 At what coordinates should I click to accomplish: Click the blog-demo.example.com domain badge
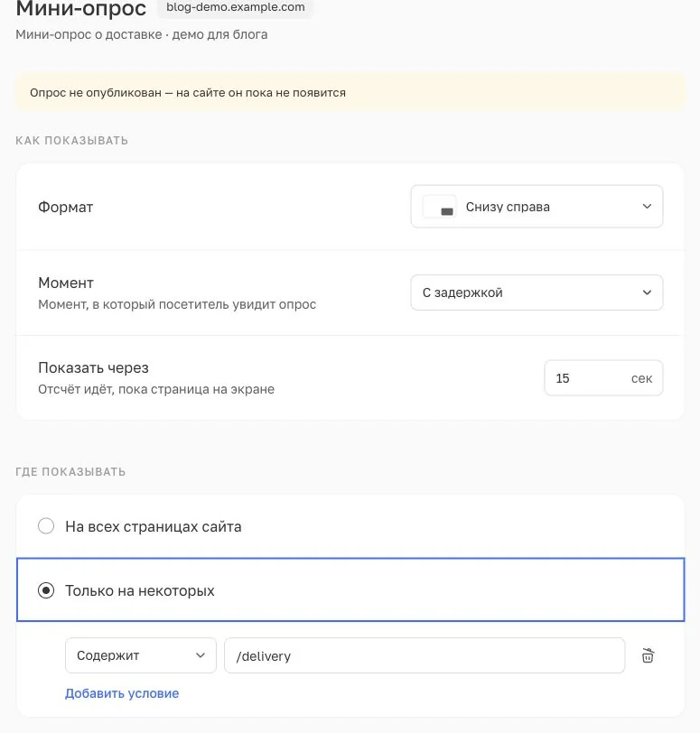236,7
